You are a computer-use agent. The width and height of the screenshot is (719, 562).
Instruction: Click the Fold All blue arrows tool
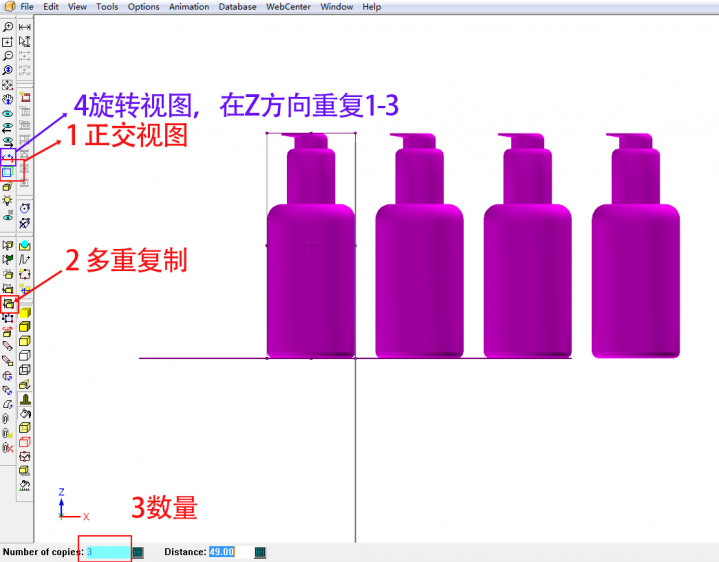click(8, 390)
